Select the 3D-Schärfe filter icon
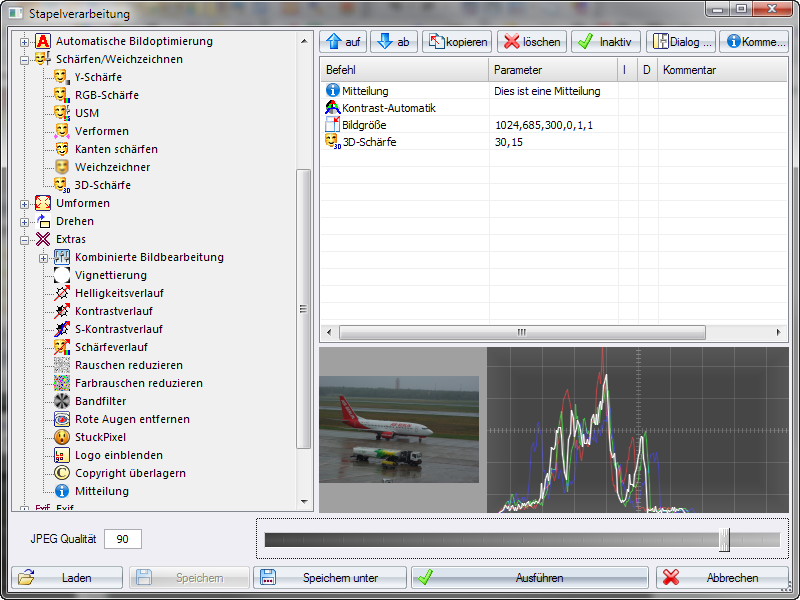The width and height of the screenshot is (800, 600). click(60, 185)
